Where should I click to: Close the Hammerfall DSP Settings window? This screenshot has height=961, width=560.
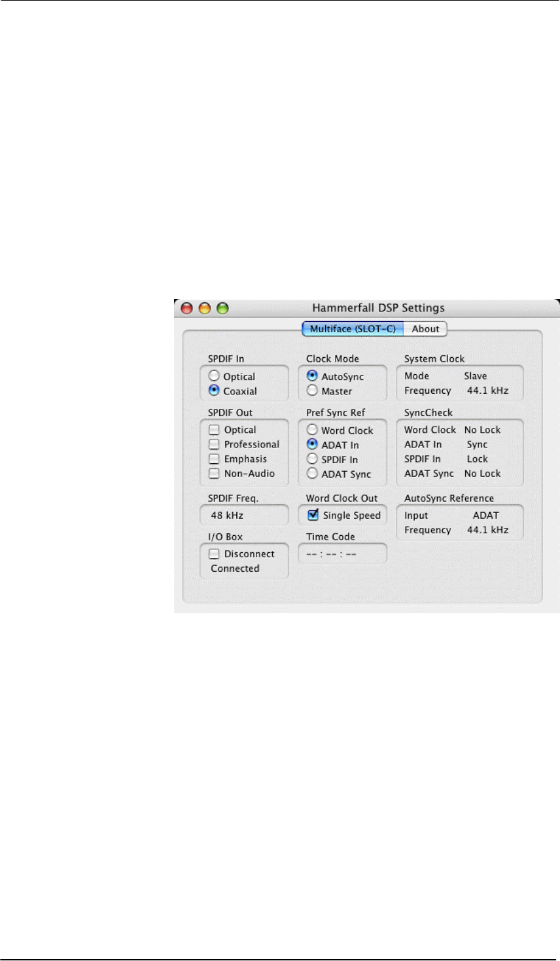187,308
